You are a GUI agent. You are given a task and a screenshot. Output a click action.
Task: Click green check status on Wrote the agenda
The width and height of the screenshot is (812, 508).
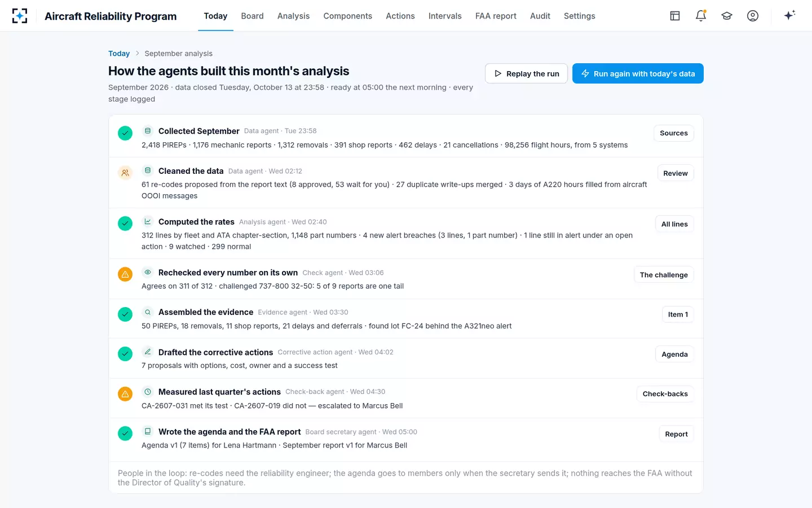coord(125,433)
